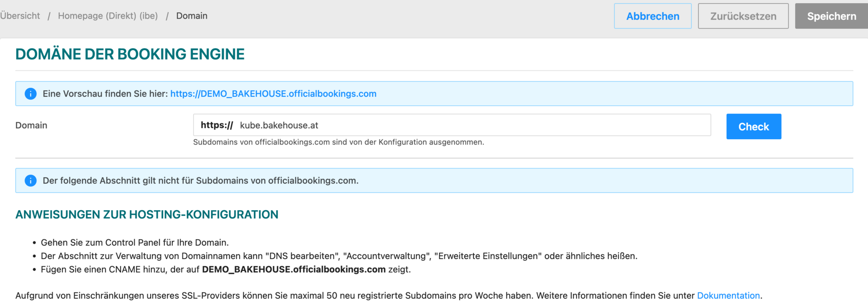Click the 'Gehen Sie zum Control Panel' bullet
The image size is (868, 306).
tap(135, 242)
